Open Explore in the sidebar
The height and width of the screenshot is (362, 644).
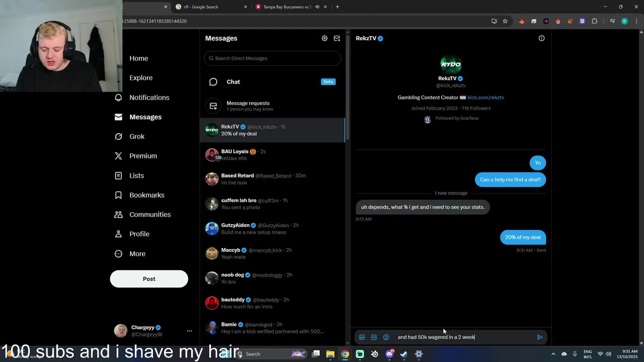[141, 78]
